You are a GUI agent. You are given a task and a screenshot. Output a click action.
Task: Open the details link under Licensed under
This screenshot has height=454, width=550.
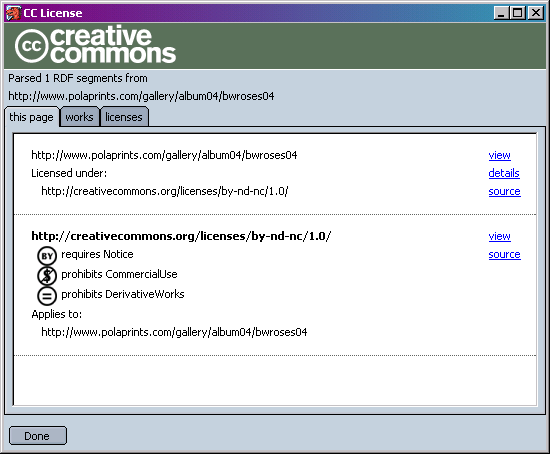tap(504, 173)
